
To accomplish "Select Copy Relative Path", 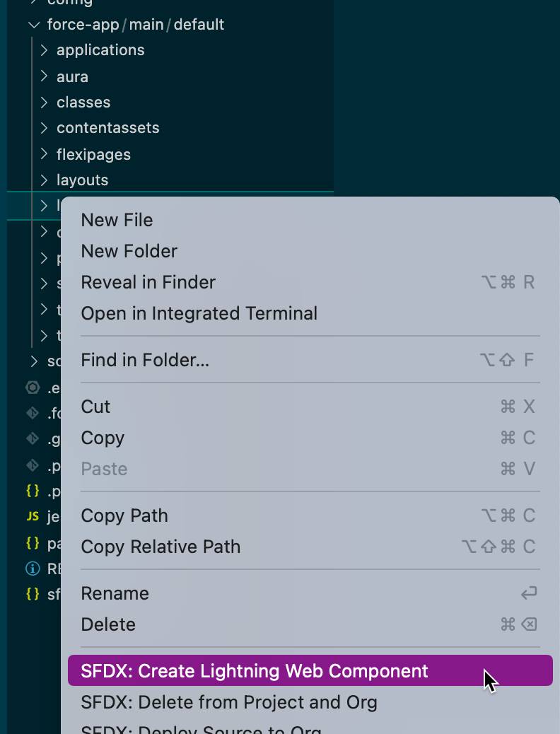I will click(161, 546).
